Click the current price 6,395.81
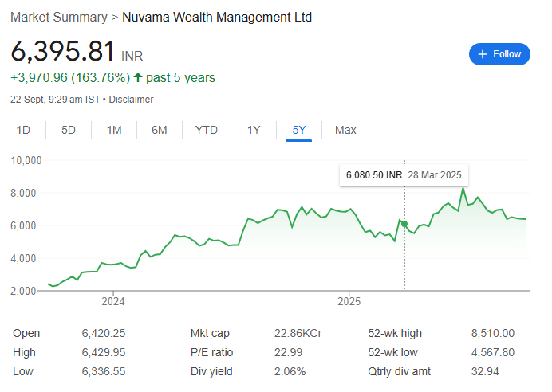 coord(63,51)
